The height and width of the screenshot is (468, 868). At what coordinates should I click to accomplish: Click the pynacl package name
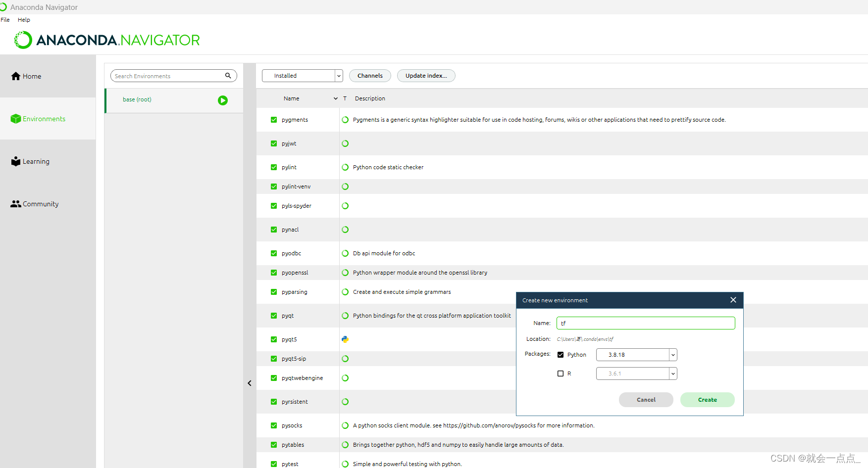[290, 230]
